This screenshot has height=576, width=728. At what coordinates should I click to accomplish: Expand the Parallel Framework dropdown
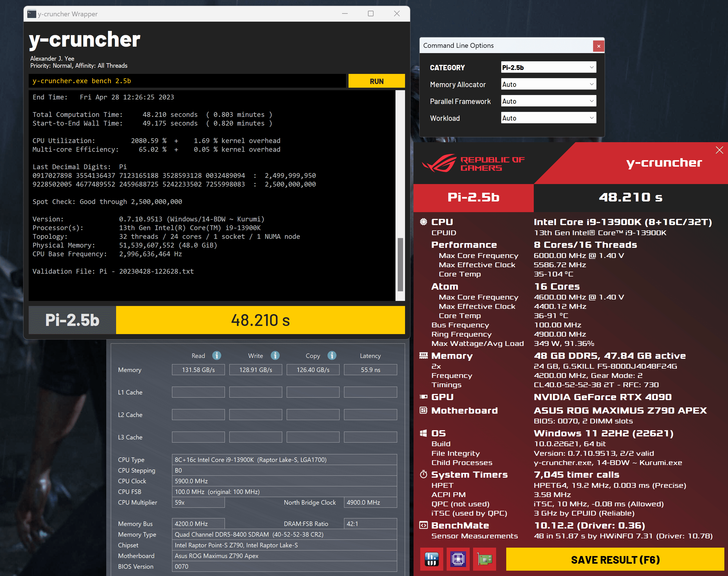point(549,101)
